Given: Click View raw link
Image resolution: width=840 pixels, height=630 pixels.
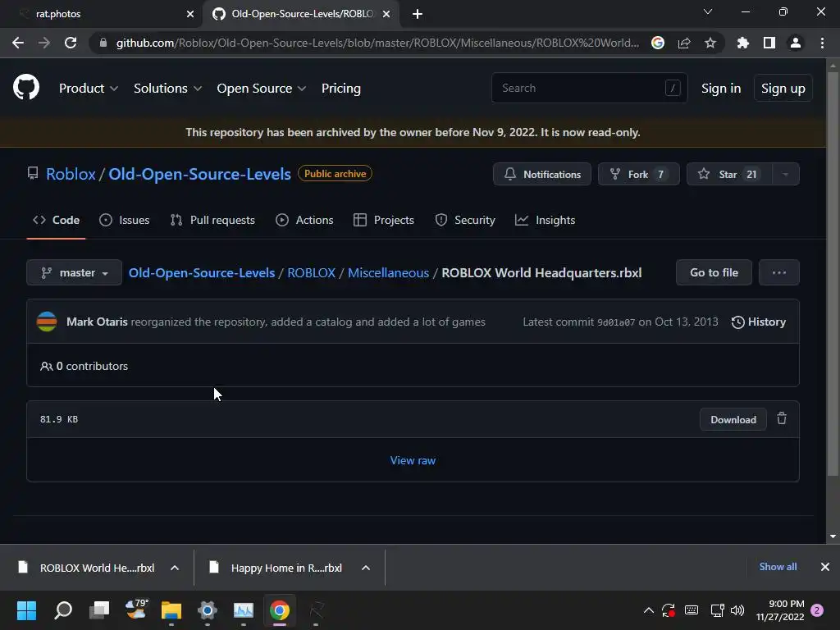Looking at the screenshot, I should (413, 461).
